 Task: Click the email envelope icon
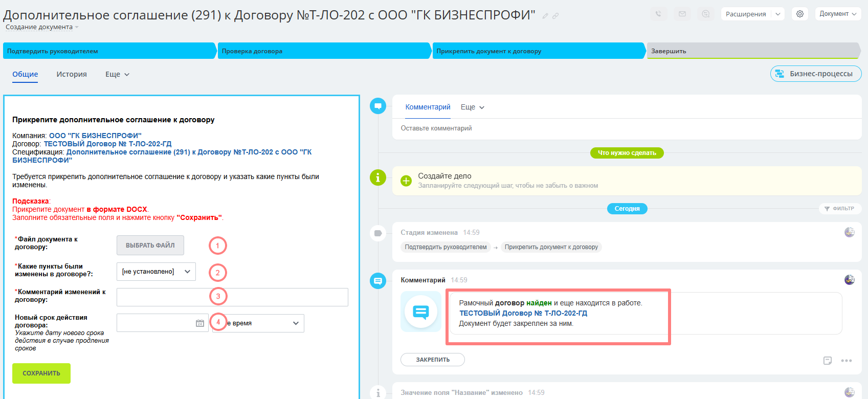(682, 14)
